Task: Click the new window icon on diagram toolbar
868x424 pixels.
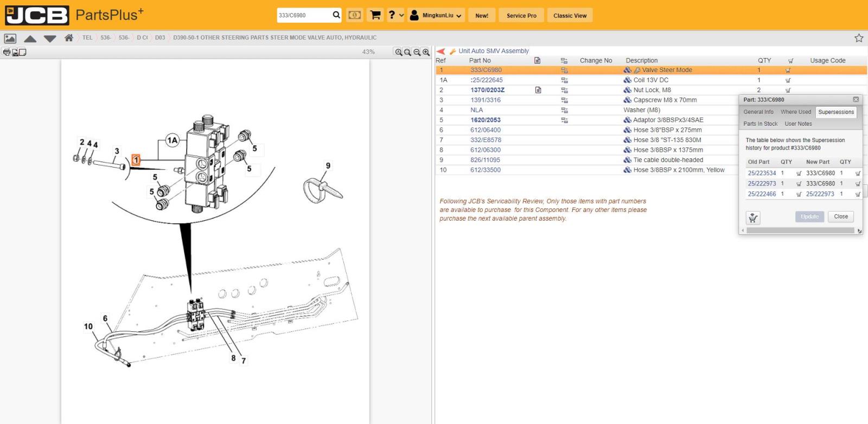Action: click(22, 52)
